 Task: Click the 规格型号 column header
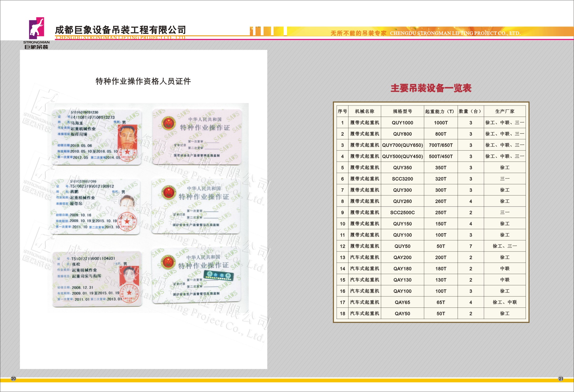[x=402, y=111]
